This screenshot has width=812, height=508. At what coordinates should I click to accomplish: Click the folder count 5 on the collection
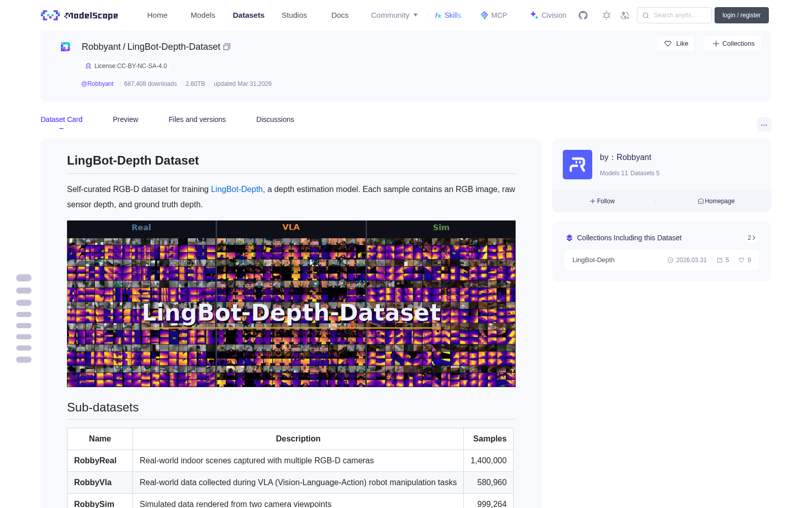coord(723,260)
